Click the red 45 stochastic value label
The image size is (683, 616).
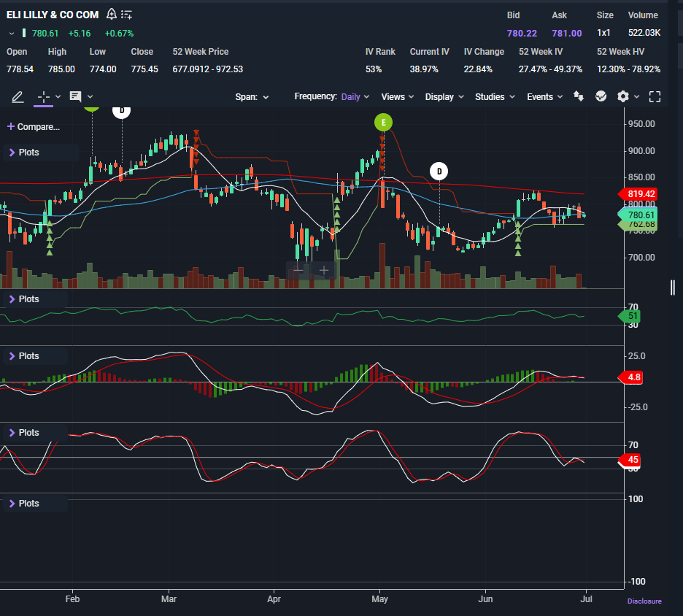tap(630, 460)
